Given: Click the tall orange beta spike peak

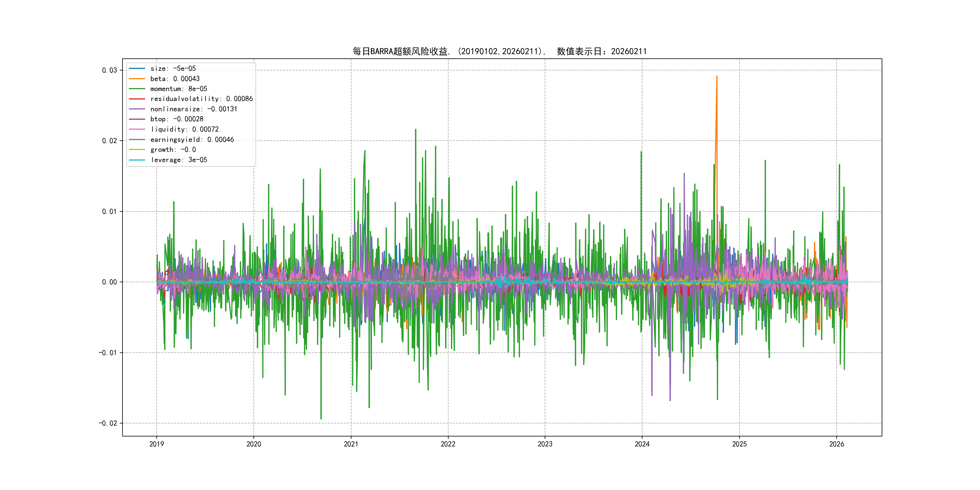Looking at the screenshot, I should click(717, 77).
